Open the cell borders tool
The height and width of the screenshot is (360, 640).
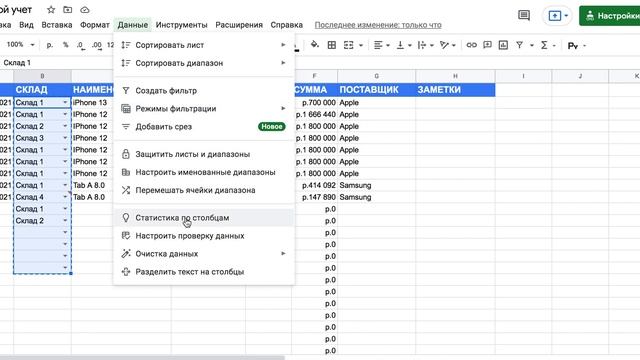pyautogui.click(x=332, y=45)
